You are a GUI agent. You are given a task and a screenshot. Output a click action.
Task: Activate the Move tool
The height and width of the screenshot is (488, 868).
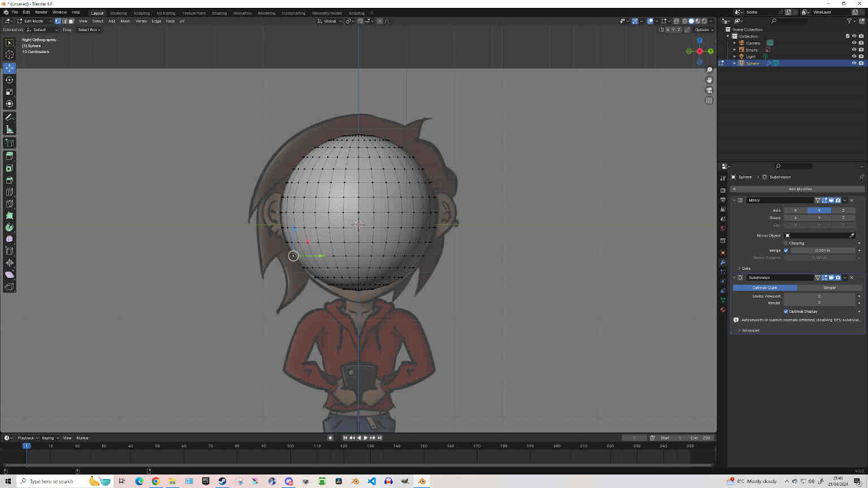click(x=10, y=68)
